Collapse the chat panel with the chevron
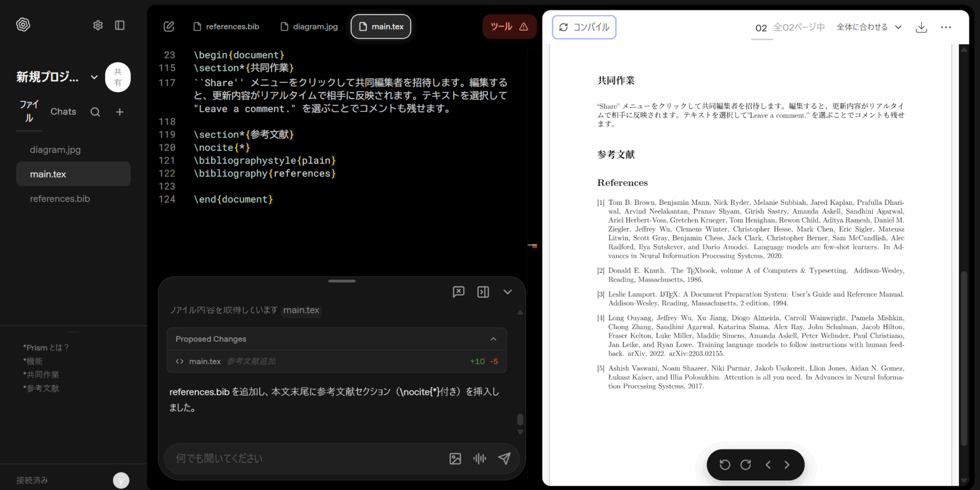This screenshot has height=490, width=980. (x=508, y=292)
